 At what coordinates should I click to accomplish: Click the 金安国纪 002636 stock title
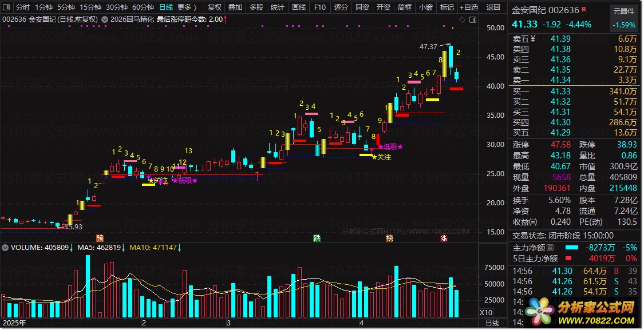tap(545, 10)
